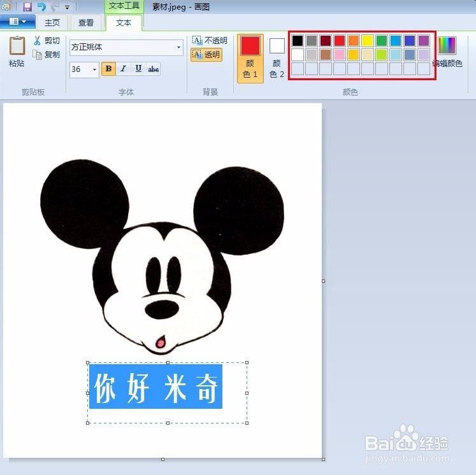Toggle Italic formatting
Viewport: 476px width, 475px height.
tap(123, 69)
